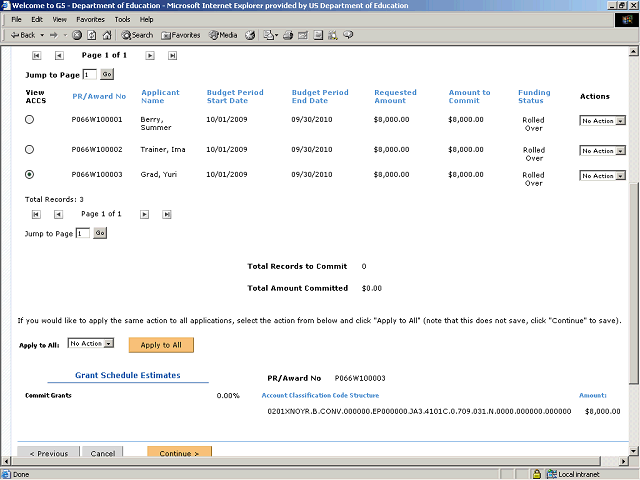640x480 pixels.
Task: Open the Favorites toolbar button
Action: [x=180, y=35]
